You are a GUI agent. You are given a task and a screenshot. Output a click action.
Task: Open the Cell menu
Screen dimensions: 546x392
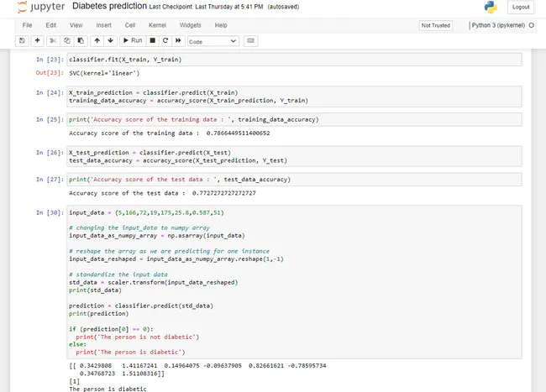pos(130,25)
